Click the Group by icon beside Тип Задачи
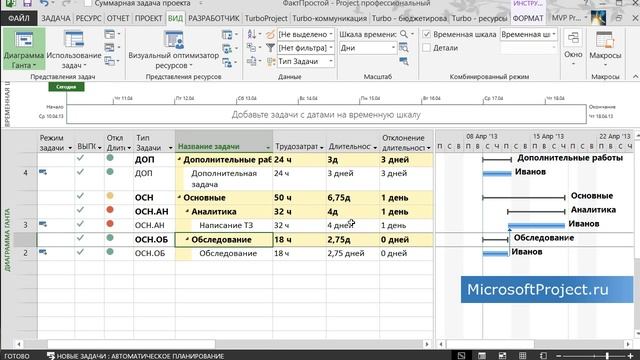 [x=271, y=62]
